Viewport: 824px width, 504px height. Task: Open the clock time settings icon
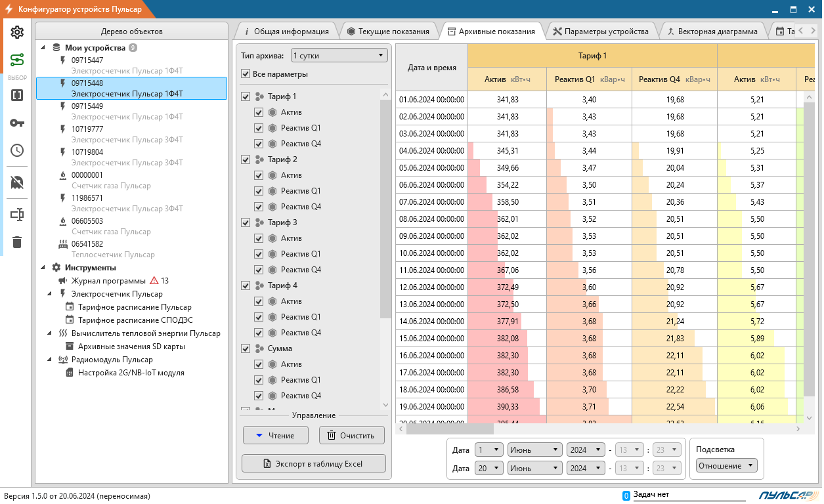[17, 150]
